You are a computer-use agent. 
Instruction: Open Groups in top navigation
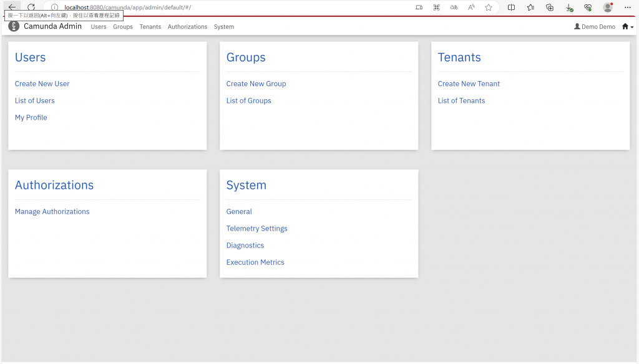(x=123, y=26)
